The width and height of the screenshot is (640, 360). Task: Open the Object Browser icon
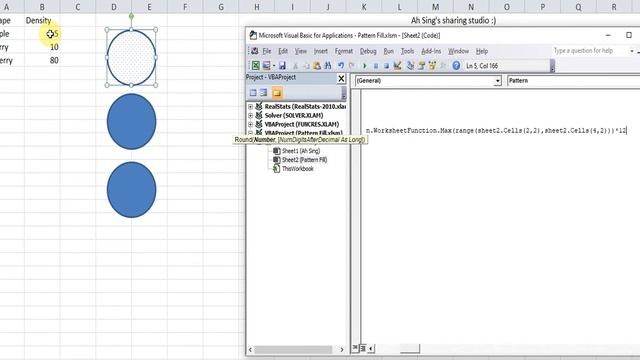[432, 65]
